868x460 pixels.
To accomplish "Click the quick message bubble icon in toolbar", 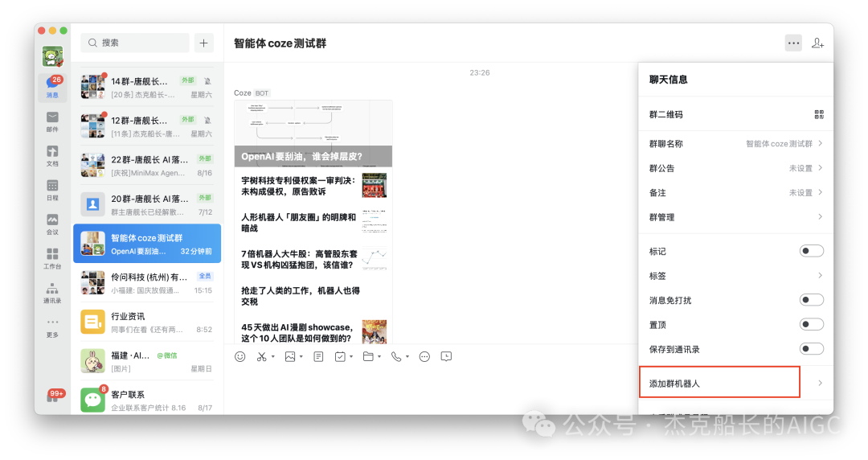I will coord(446,356).
